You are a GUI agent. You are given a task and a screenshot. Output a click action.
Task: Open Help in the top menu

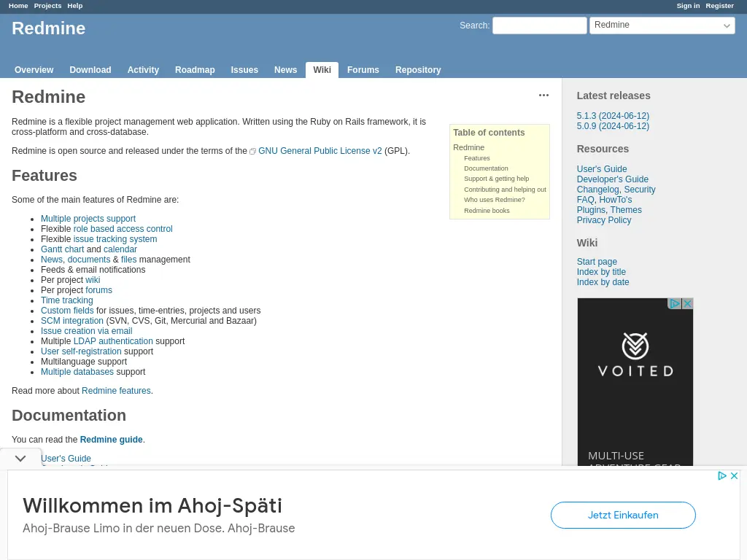click(x=75, y=6)
